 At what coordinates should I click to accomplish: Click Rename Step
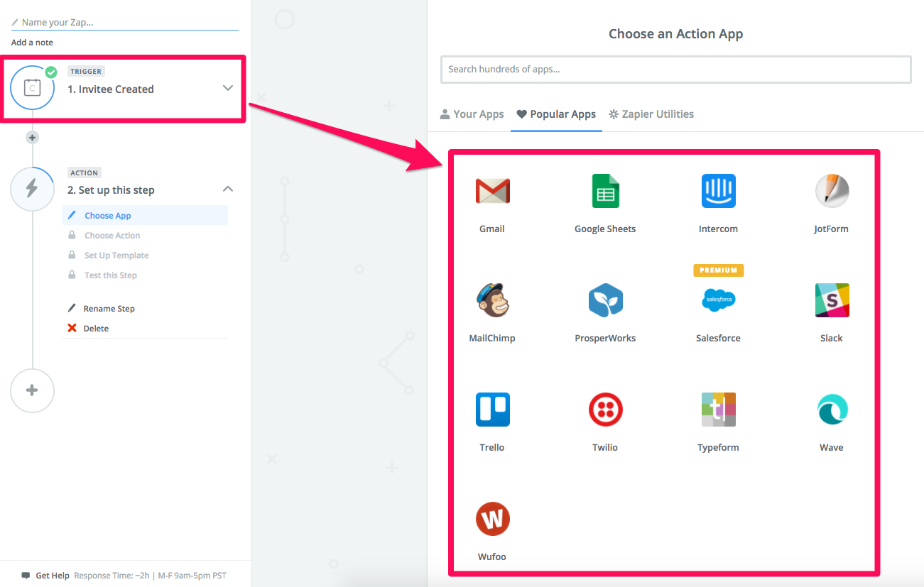point(109,309)
